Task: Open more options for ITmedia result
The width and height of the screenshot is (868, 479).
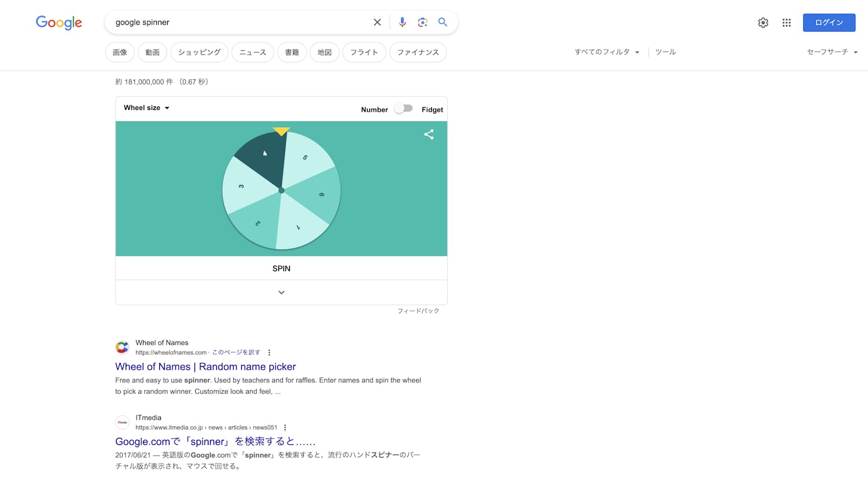Action: pos(285,428)
